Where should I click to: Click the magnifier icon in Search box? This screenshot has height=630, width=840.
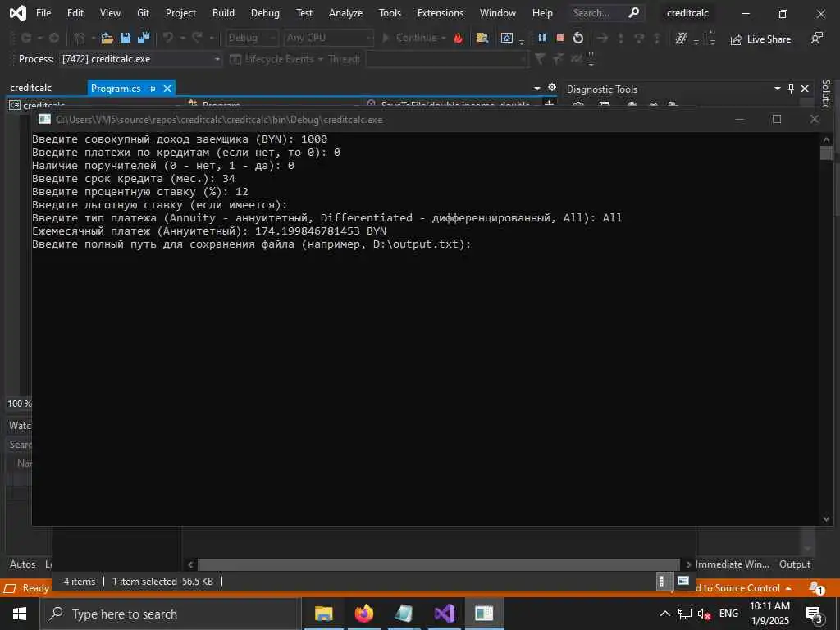634,12
